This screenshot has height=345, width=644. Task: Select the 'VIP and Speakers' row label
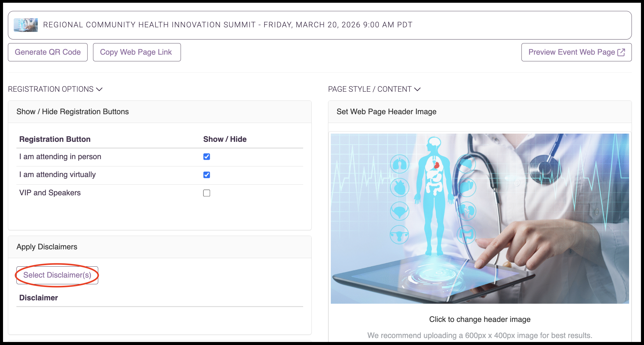(50, 193)
